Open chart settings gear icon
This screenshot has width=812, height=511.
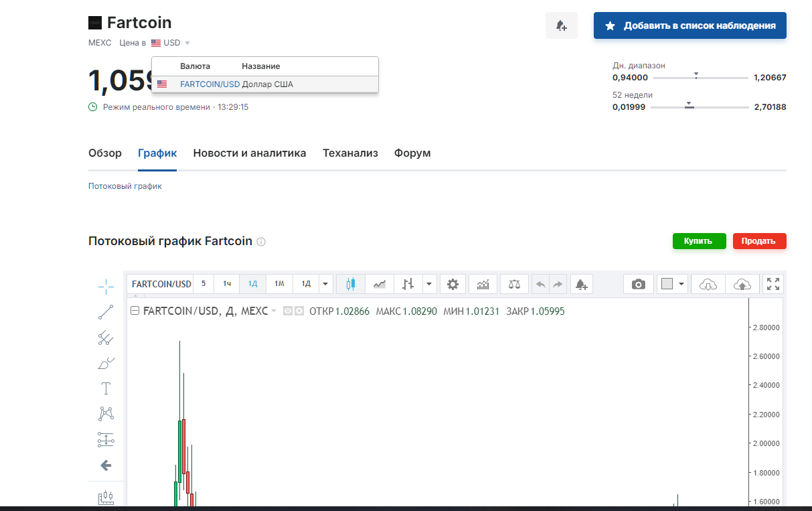pyautogui.click(x=453, y=284)
